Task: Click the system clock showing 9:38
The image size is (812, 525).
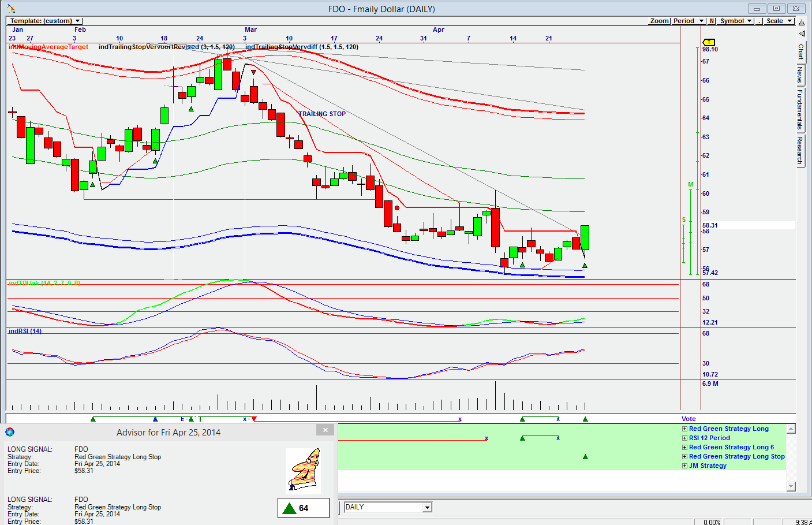Action: (x=803, y=522)
